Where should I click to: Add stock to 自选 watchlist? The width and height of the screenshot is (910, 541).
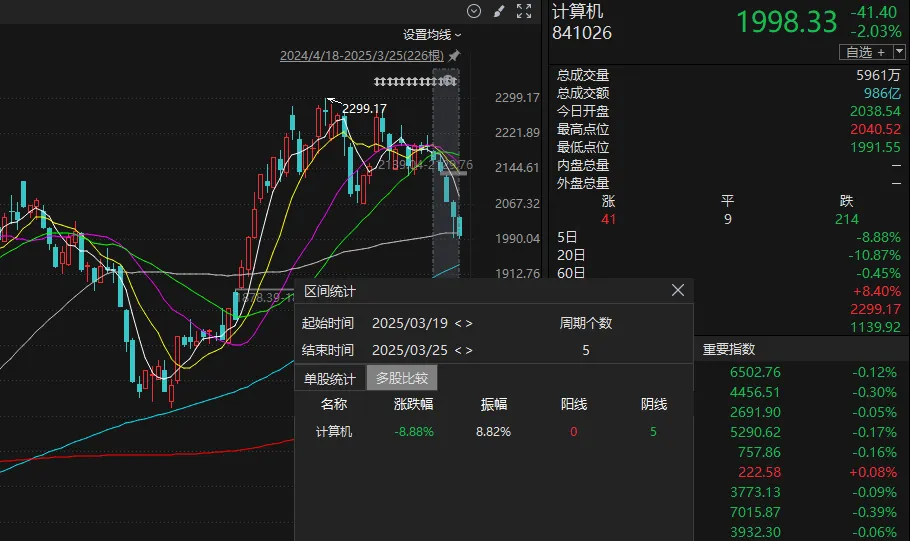tap(865, 52)
